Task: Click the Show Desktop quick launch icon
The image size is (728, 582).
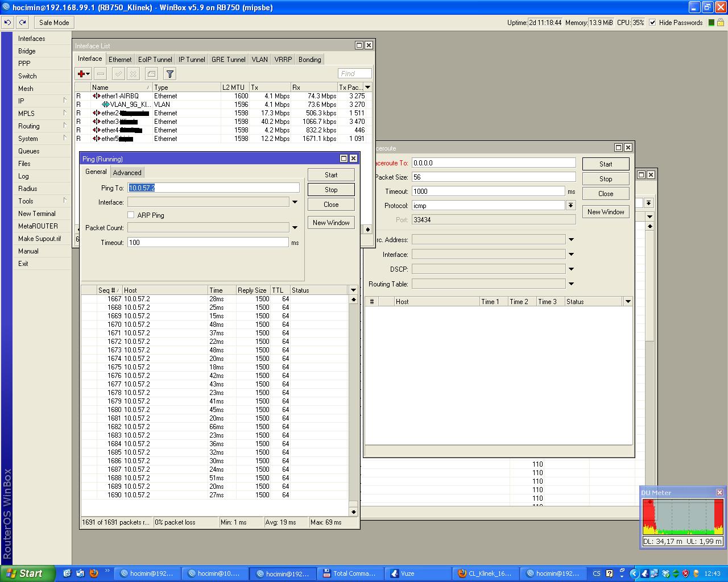Action: (67, 573)
